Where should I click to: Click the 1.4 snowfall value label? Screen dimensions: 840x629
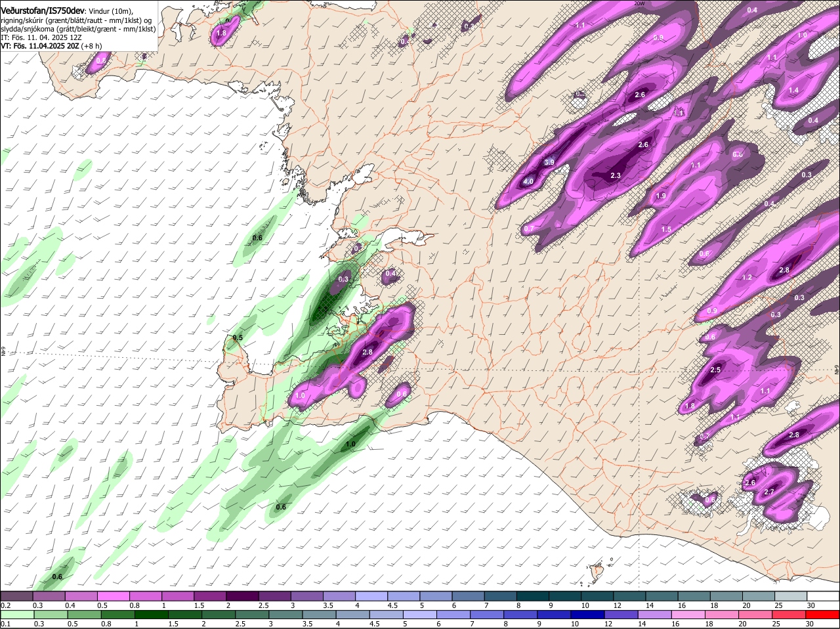pyautogui.click(x=793, y=90)
